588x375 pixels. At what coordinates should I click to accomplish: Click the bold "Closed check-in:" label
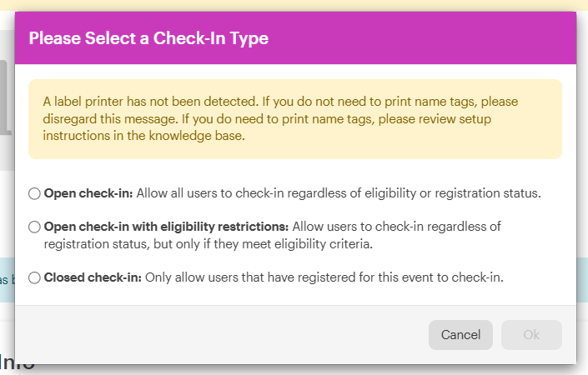click(93, 277)
